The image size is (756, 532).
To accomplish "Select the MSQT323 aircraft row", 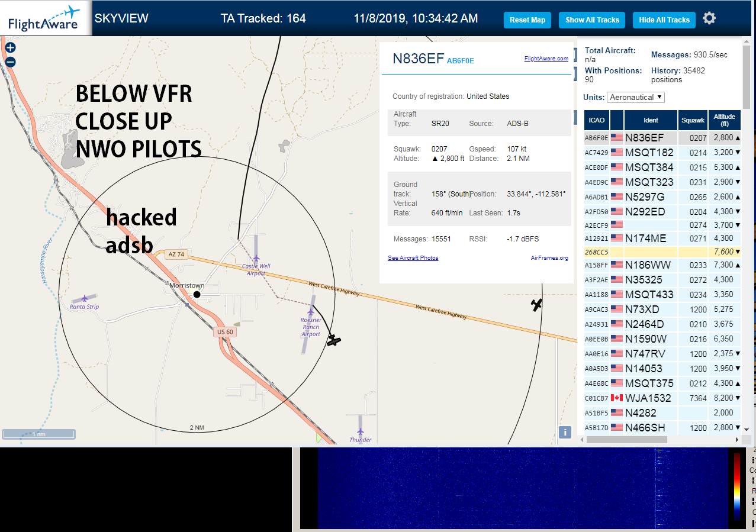I will [x=662, y=182].
